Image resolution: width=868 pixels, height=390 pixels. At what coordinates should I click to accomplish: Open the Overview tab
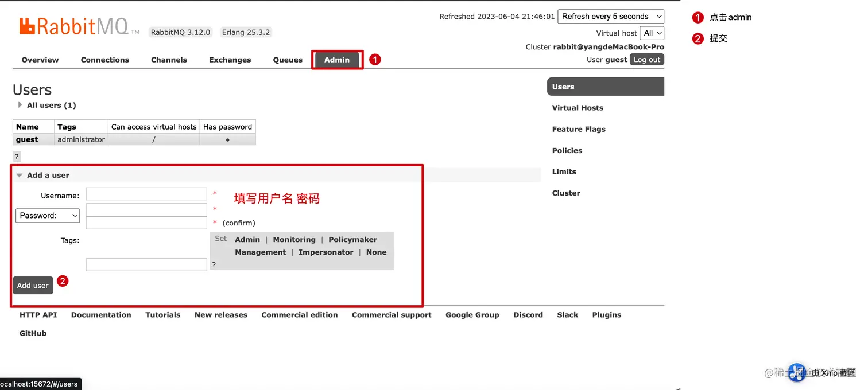coord(40,60)
